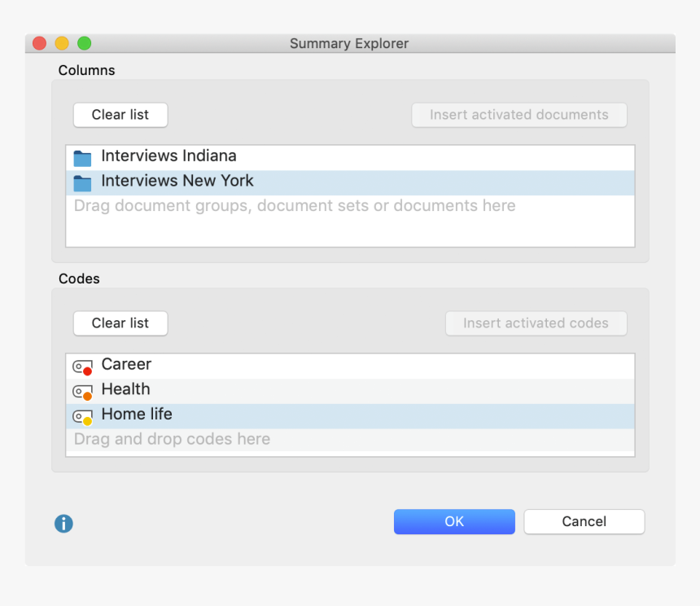Viewport: 700px width, 606px height.
Task: Cancel the Summary Explorer dialog
Action: [x=584, y=521]
